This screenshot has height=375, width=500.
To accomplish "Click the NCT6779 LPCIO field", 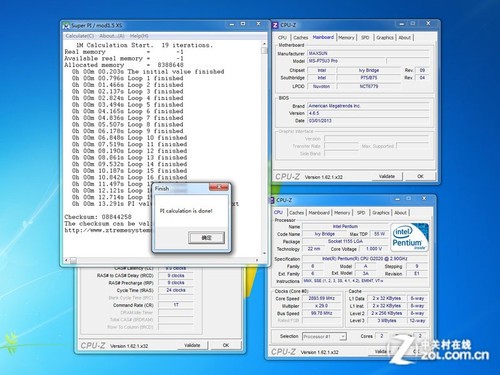I will [369, 86].
